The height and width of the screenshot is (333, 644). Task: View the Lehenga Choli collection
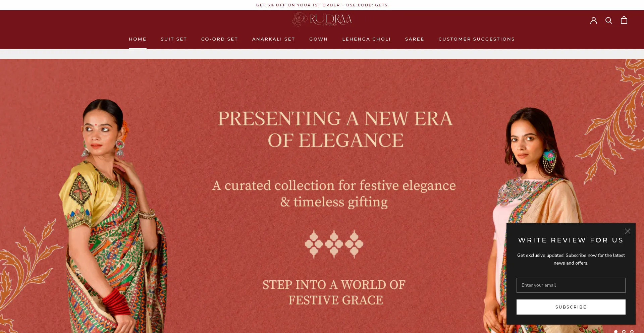(366, 39)
